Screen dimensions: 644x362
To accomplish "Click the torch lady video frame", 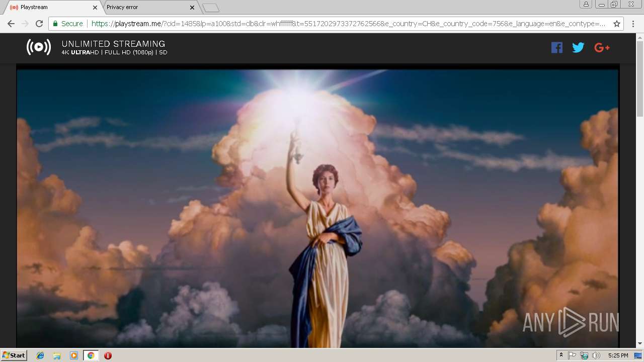I will pos(317,208).
